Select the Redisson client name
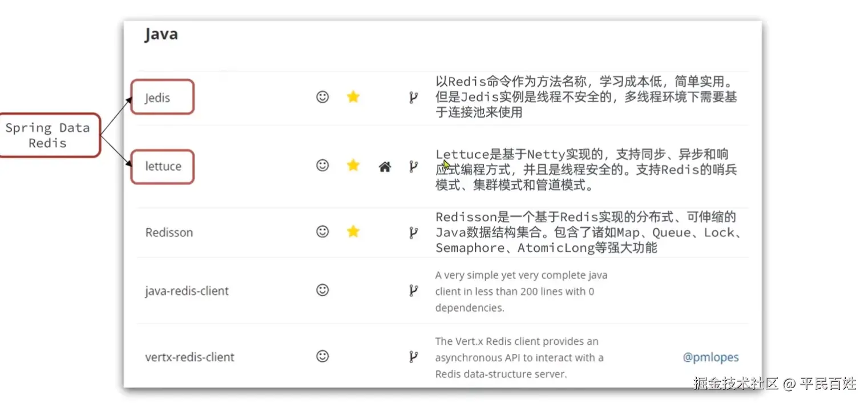 (x=169, y=232)
